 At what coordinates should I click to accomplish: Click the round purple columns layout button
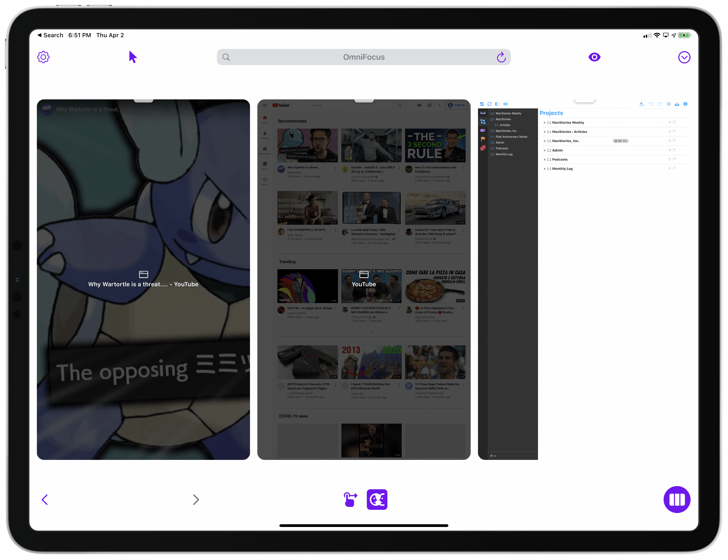point(677,499)
